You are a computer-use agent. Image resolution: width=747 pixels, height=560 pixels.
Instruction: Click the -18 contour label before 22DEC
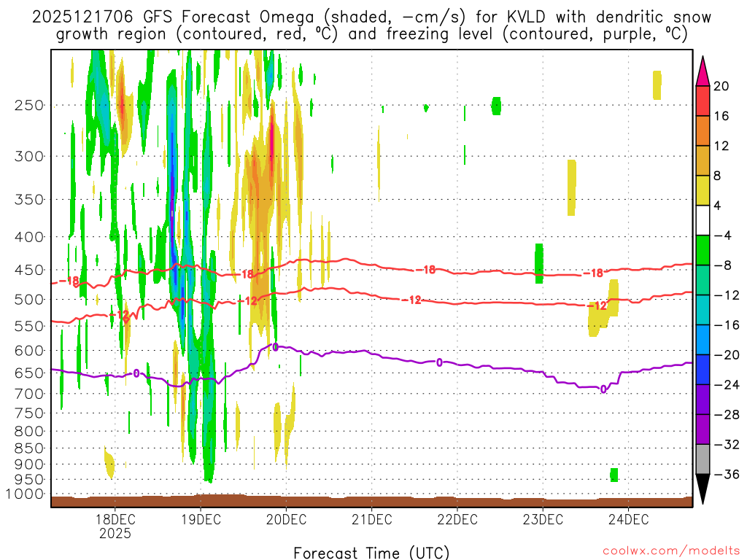point(425,270)
